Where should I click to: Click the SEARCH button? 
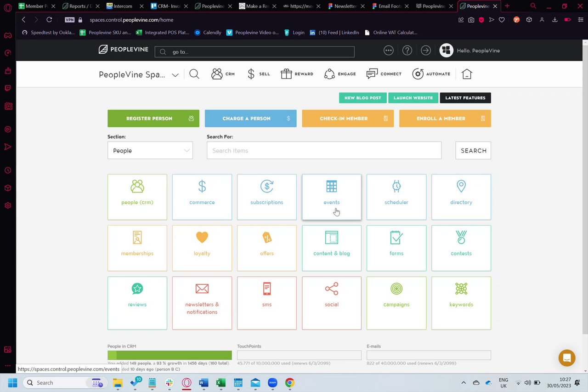(x=473, y=151)
